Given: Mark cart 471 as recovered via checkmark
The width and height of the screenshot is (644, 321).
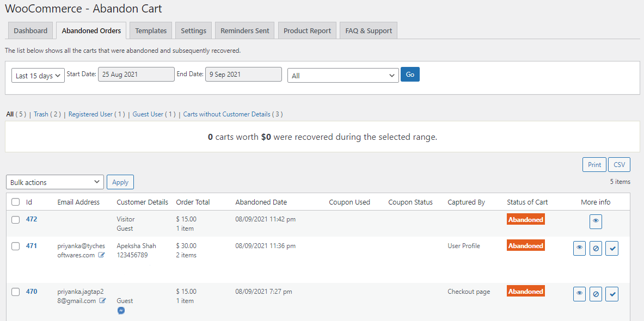Looking at the screenshot, I should click(612, 248).
